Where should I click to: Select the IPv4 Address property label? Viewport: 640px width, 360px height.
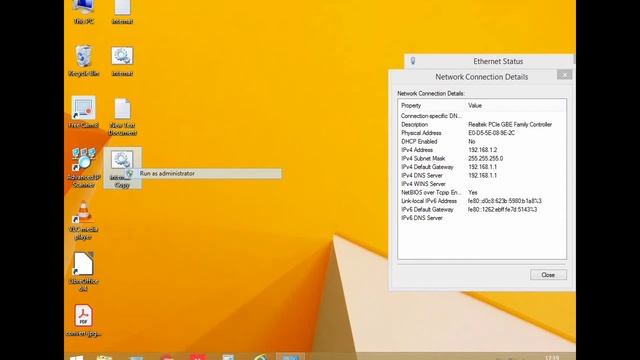tap(417, 150)
